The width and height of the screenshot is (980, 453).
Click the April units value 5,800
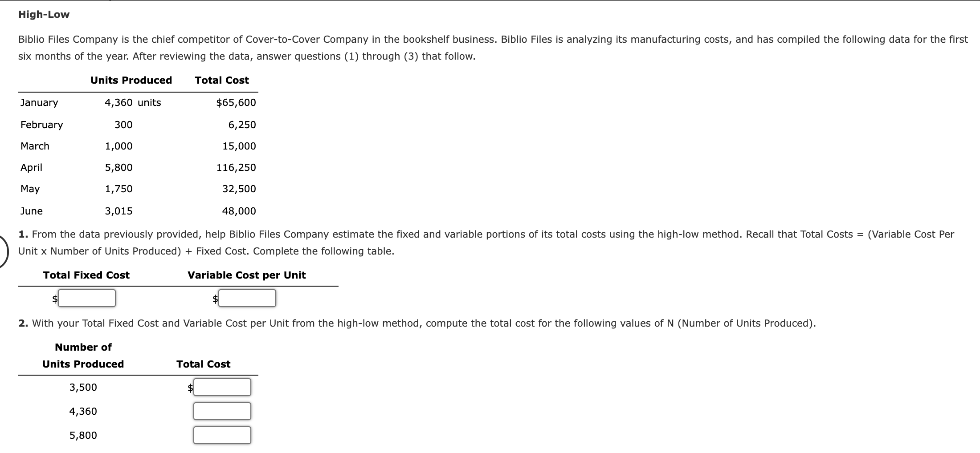[118, 167]
